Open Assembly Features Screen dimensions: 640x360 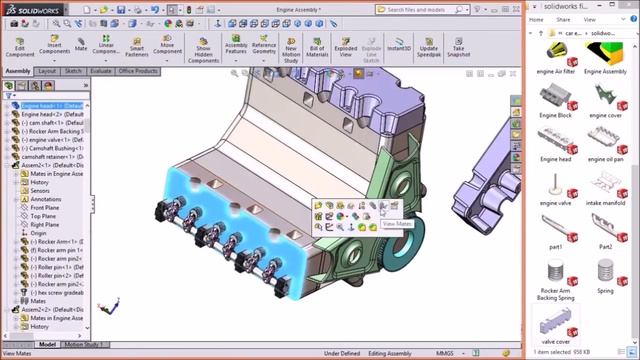click(x=236, y=44)
